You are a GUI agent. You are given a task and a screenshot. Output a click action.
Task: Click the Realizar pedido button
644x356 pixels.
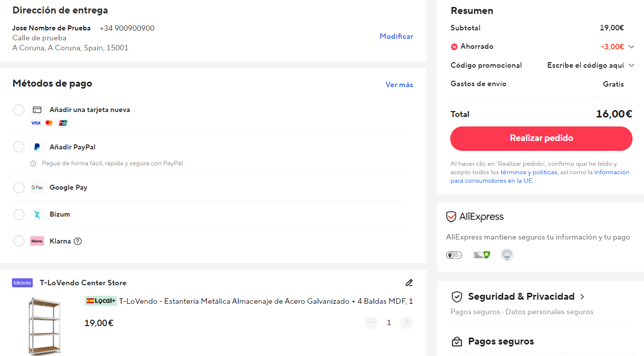pos(541,138)
